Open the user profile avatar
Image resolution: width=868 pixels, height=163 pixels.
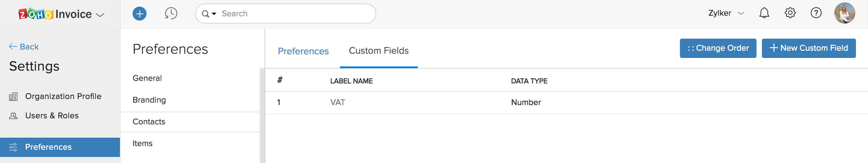point(844,13)
